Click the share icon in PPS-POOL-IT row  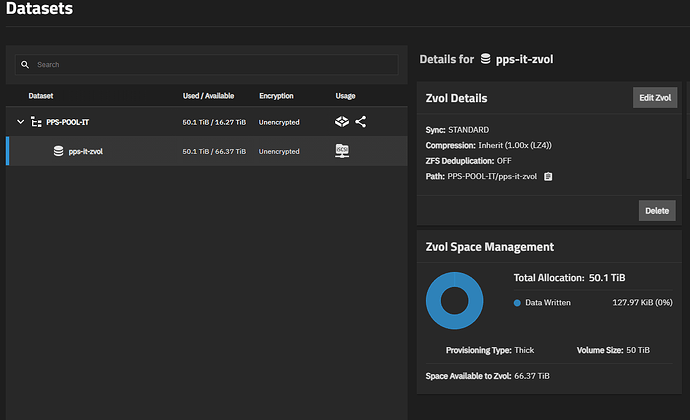tap(360, 122)
